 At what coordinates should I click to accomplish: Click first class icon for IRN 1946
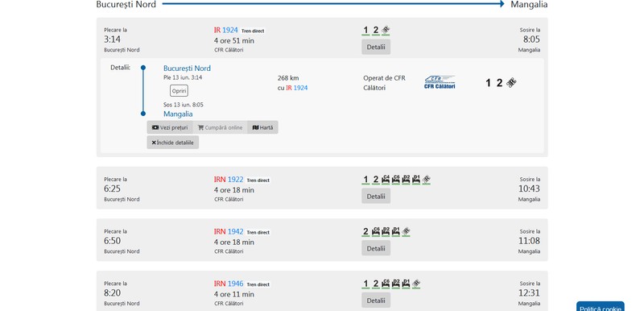[x=365, y=284]
